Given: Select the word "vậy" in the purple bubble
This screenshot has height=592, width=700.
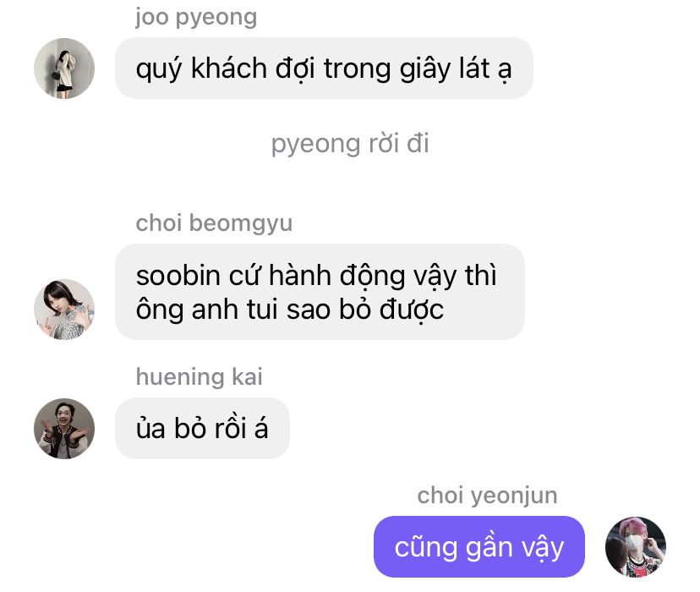Looking at the screenshot, I should [543, 548].
